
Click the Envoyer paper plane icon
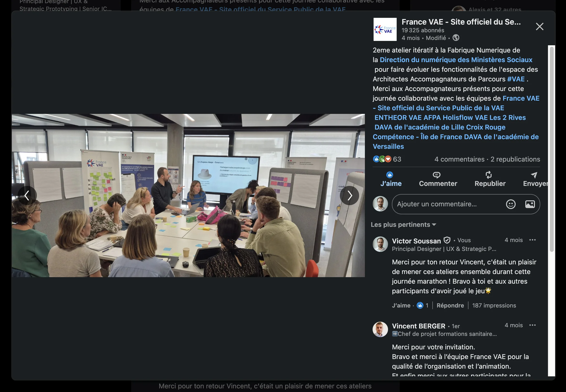pyautogui.click(x=533, y=175)
